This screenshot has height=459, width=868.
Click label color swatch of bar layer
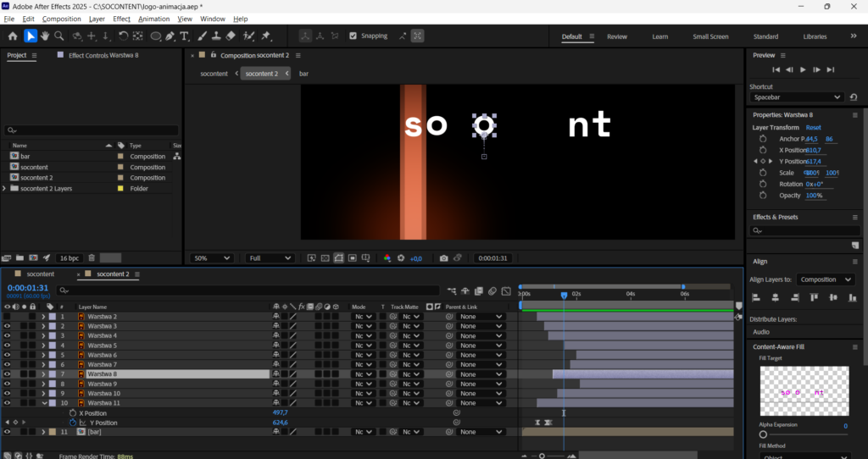pos(53,432)
